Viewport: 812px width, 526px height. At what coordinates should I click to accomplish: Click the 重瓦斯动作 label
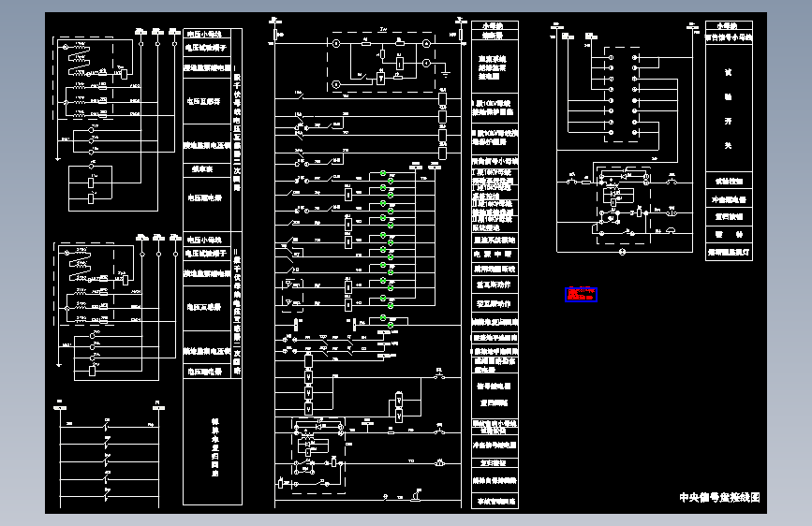tap(494, 285)
